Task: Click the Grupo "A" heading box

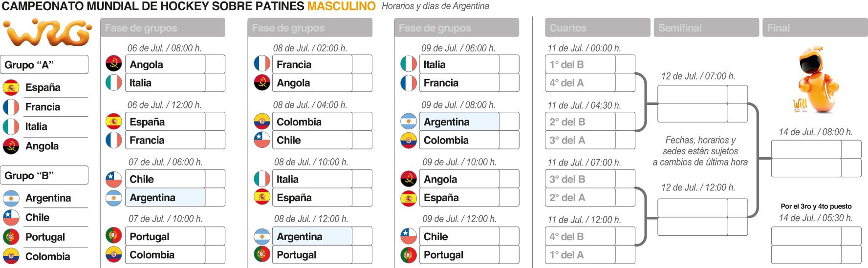Action: [x=44, y=64]
